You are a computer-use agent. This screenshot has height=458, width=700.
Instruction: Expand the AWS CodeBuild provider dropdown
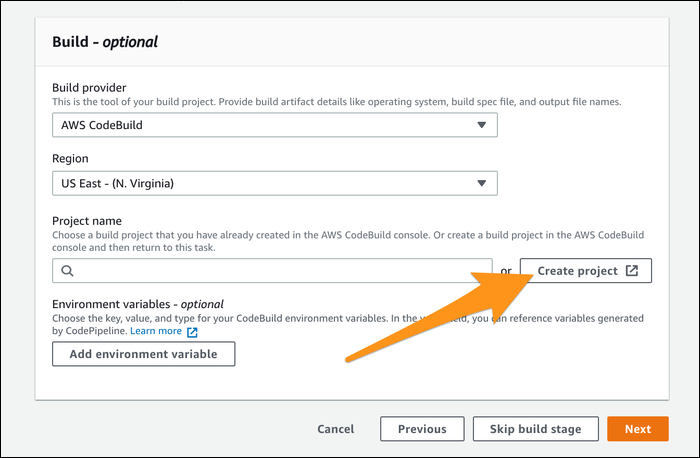point(275,125)
